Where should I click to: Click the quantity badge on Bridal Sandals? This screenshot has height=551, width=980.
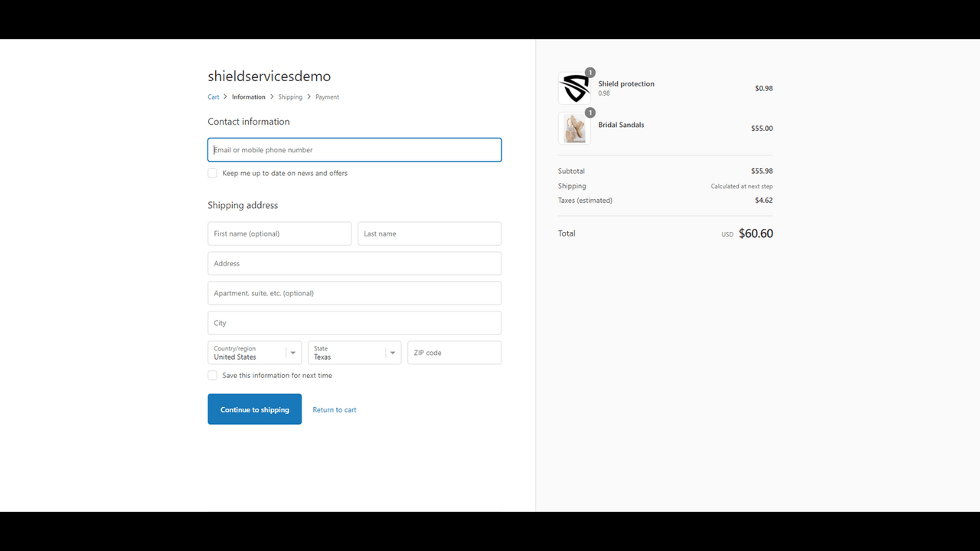590,112
